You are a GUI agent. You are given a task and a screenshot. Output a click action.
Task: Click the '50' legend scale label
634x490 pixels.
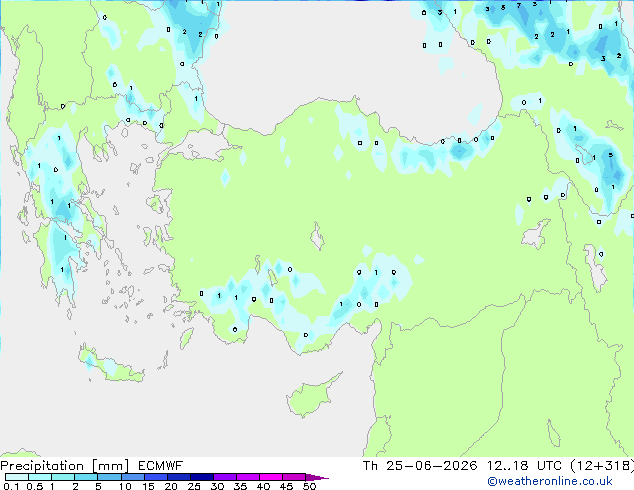309,486
